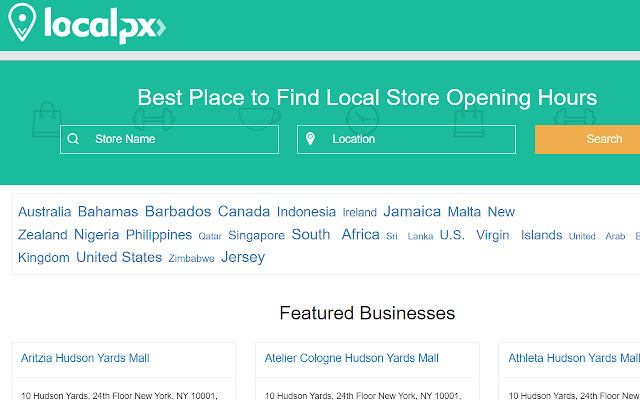Viewport: 640px width, 400px height.
Task: Go to the Canada listings link
Action: pos(244,211)
